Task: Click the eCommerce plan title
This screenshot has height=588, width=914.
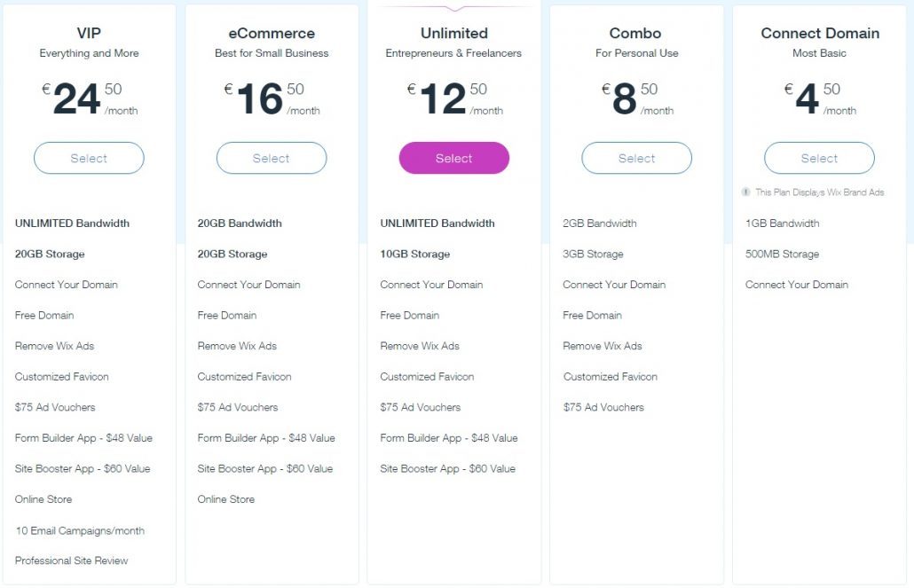Action: click(x=272, y=34)
